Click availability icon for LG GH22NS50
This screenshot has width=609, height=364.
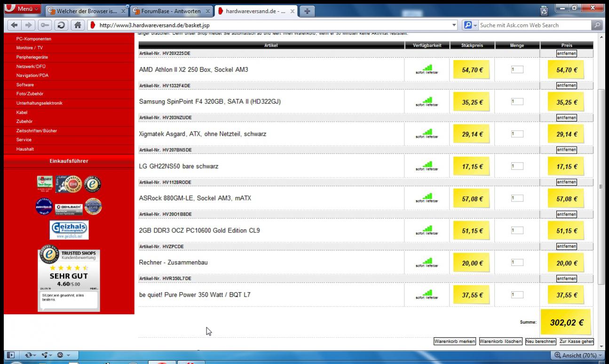(427, 166)
